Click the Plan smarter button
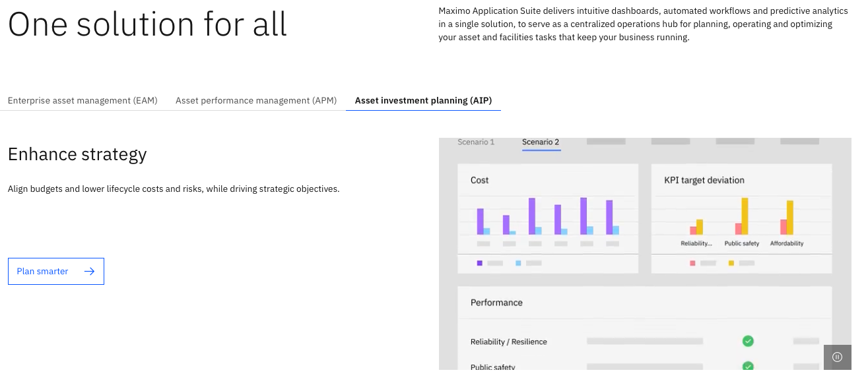 point(56,271)
